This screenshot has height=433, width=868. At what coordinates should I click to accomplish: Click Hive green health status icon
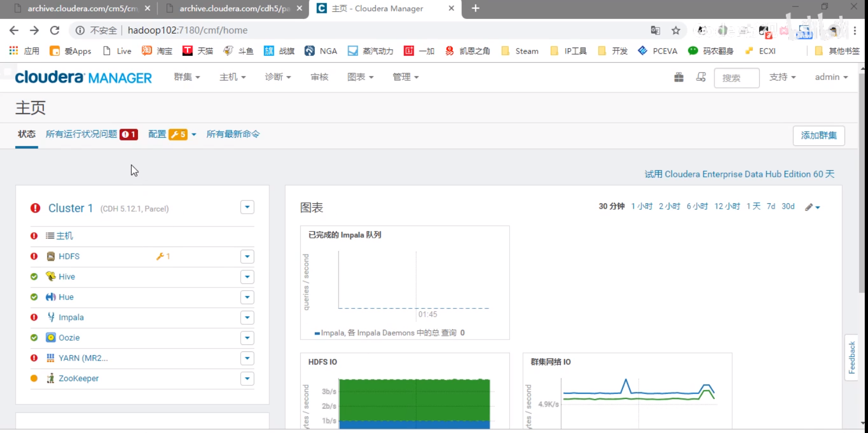(x=34, y=276)
